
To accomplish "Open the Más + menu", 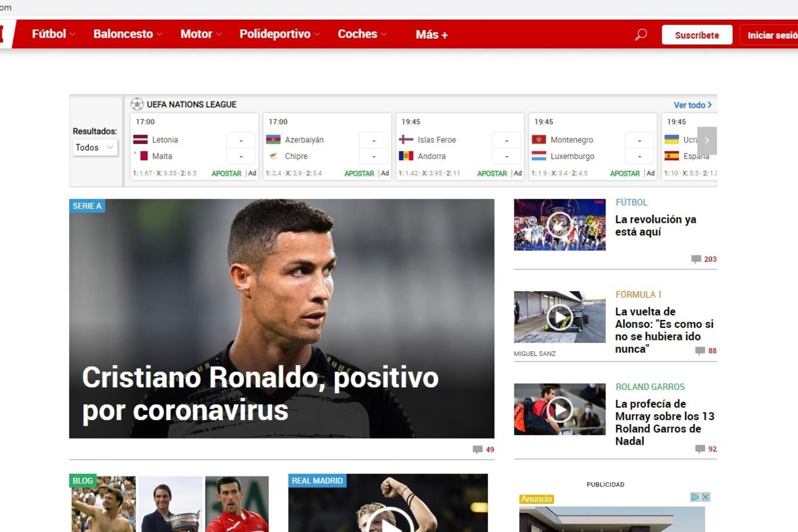I will 431,35.
